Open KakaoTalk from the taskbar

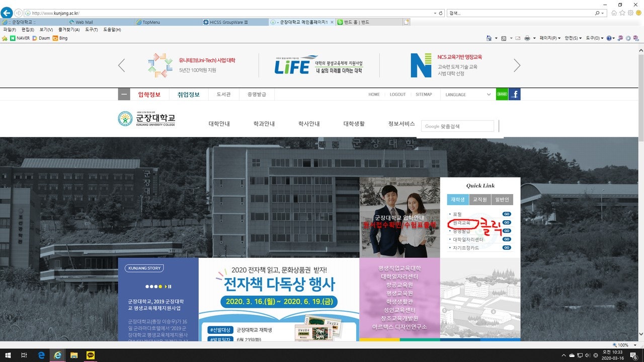pos(91,355)
